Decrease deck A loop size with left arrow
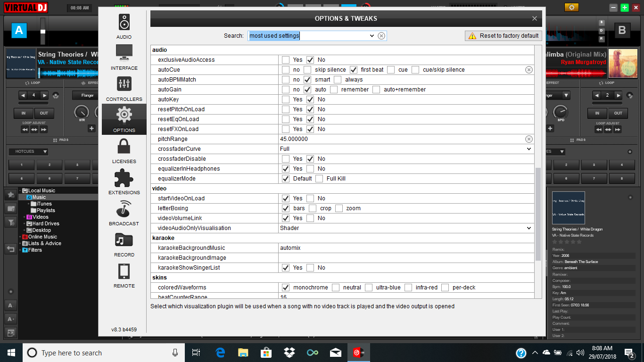This screenshot has height=362, width=644. pyautogui.click(x=23, y=95)
